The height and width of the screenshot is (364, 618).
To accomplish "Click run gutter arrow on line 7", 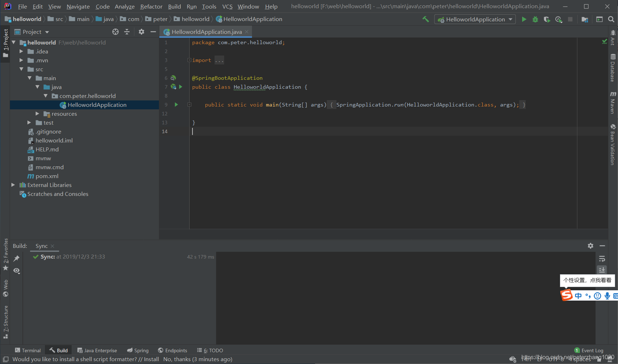I will pyautogui.click(x=181, y=87).
